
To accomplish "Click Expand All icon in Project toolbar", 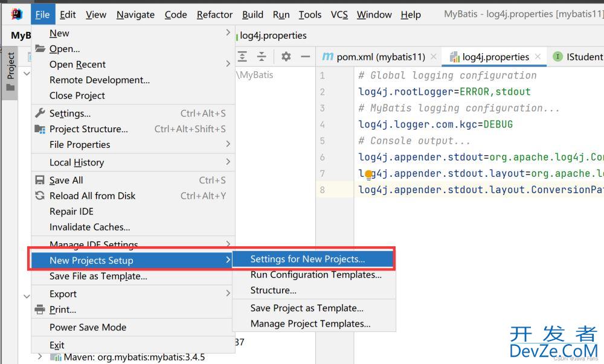I will tap(242, 57).
